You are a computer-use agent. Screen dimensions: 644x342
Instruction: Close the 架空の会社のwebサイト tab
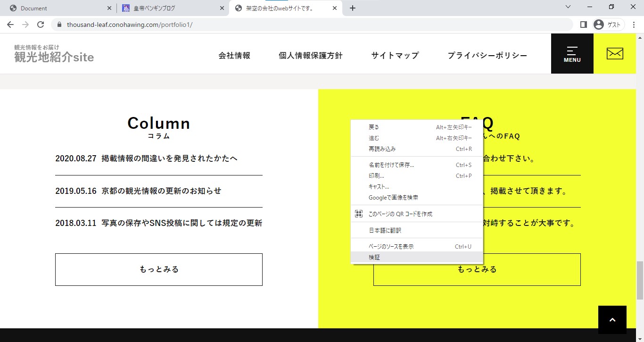tap(335, 8)
